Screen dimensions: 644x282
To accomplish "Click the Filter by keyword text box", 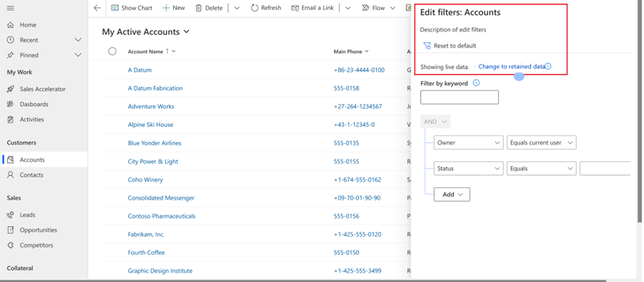I will coord(459,98).
